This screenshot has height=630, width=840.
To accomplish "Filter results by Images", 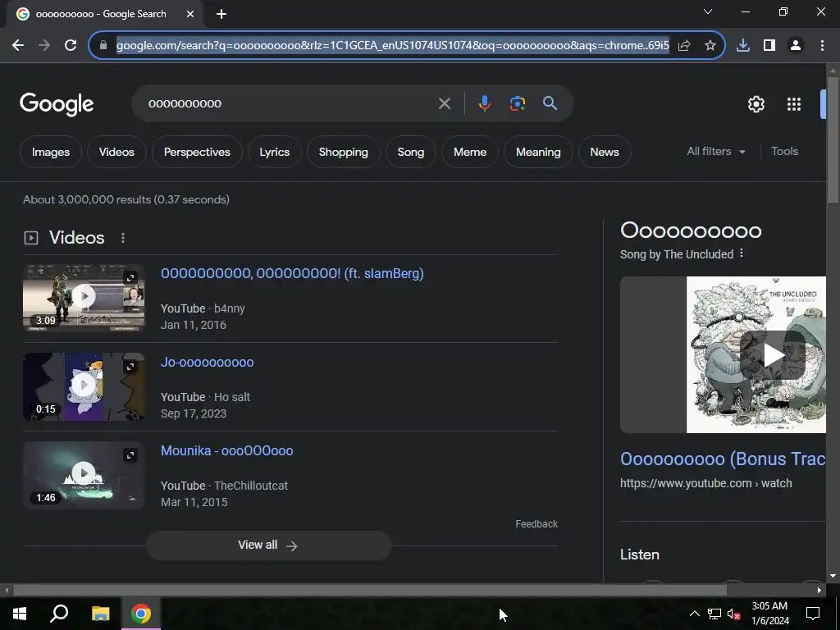I will 51,152.
